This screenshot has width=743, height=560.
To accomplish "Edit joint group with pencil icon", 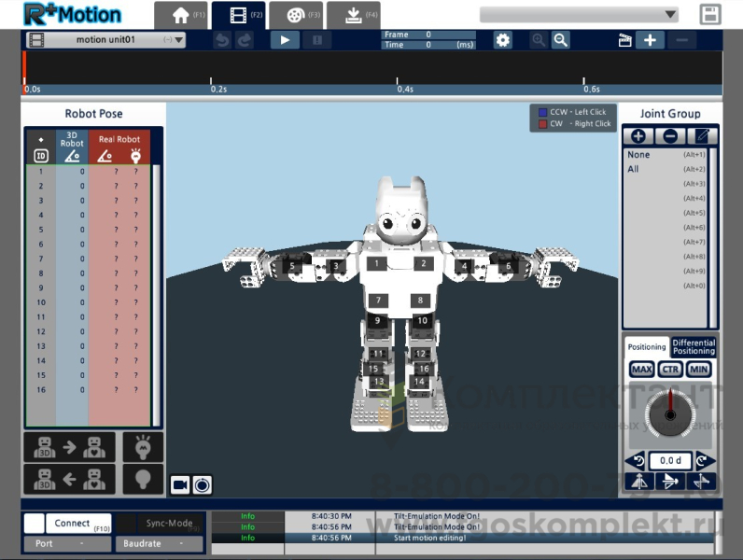I will tap(702, 136).
